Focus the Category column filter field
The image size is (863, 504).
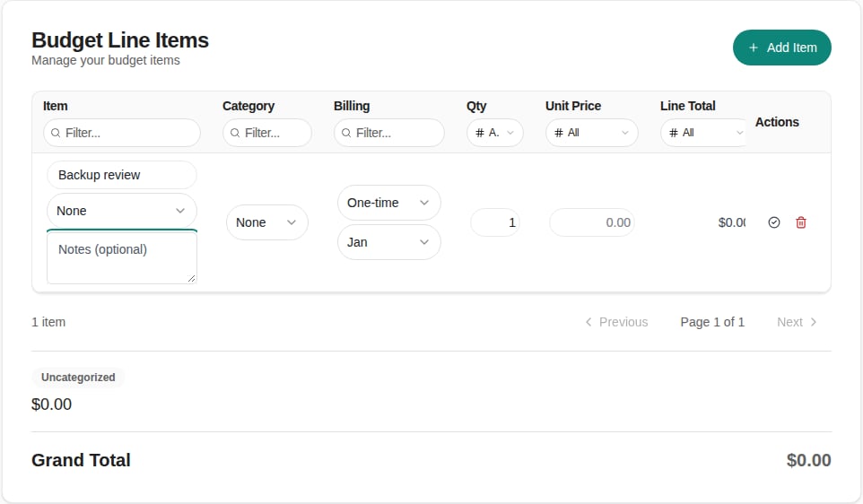[267, 133]
